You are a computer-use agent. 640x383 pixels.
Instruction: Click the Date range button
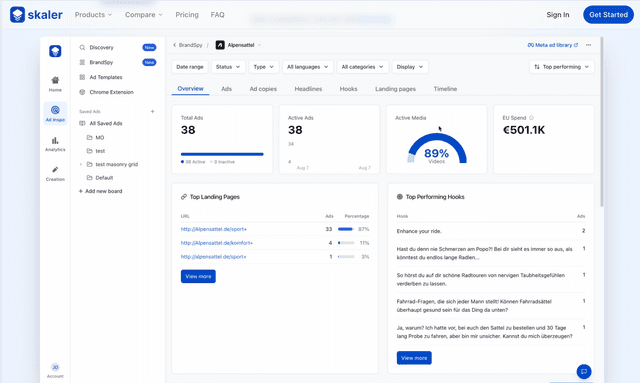click(190, 67)
